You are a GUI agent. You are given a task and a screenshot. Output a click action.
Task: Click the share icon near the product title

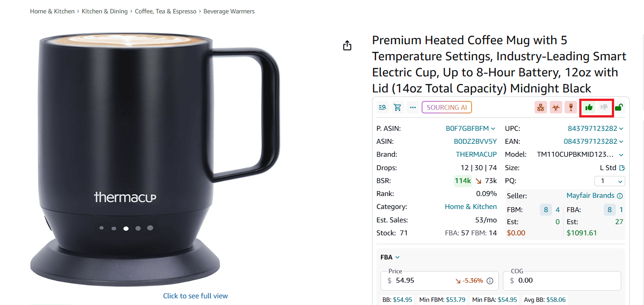tap(347, 45)
